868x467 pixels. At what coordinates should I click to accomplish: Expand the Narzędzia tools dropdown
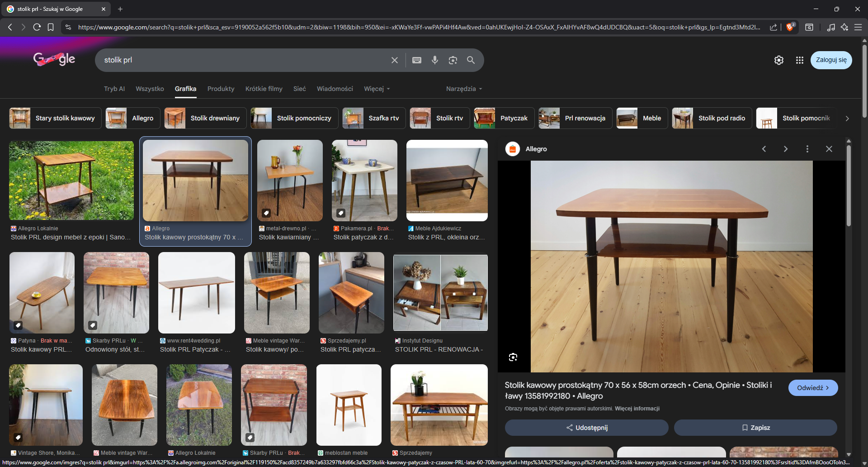click(x=464, y=89)
